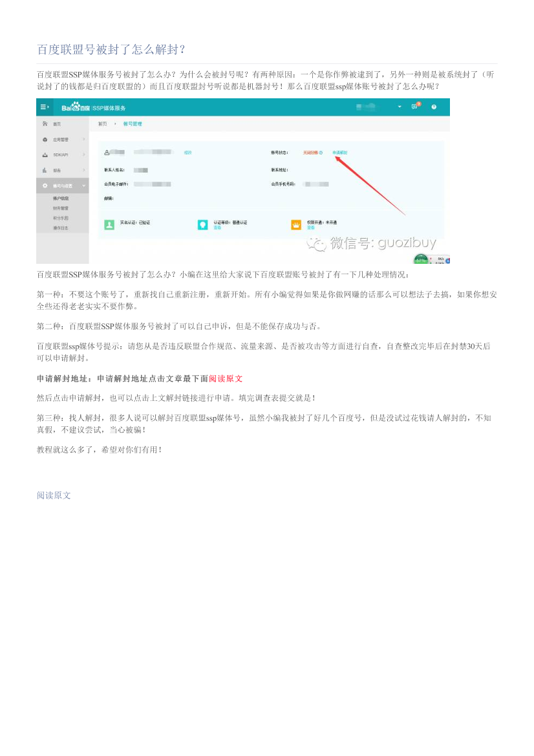Click the line 教程就这么多了，希望对你们有用！

point(100,450)
